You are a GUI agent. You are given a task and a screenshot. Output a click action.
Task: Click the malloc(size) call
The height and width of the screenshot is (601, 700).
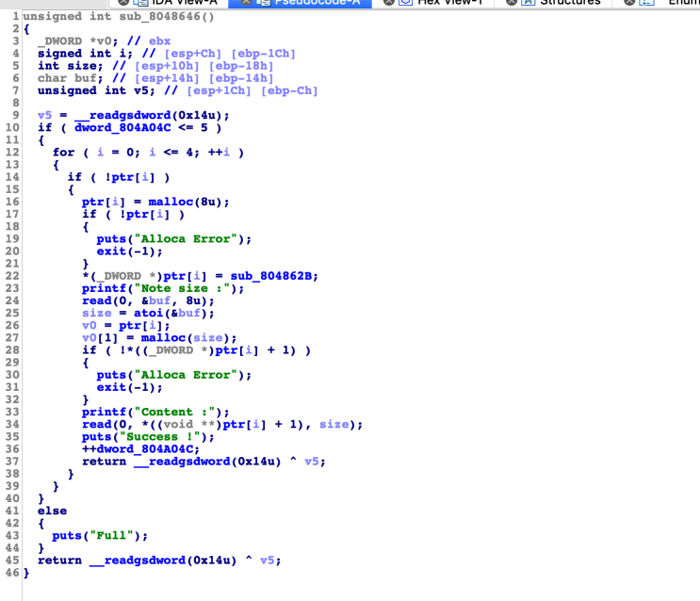(186, 338)
